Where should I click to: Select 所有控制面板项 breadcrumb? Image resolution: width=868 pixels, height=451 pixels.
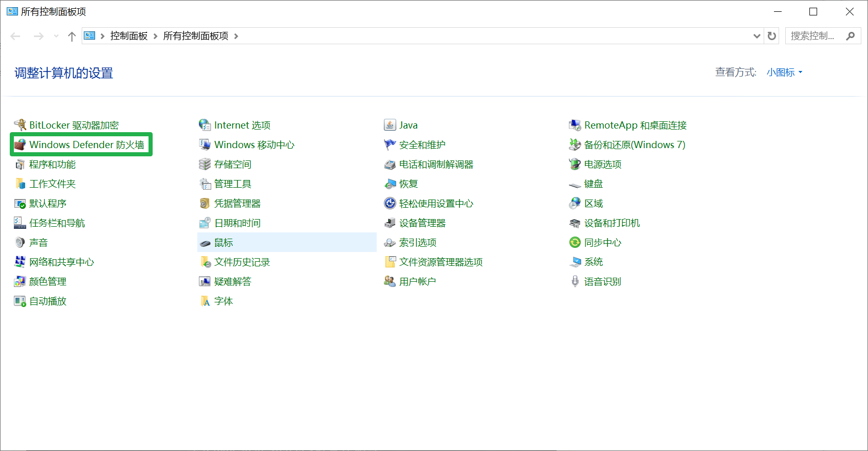196,36
